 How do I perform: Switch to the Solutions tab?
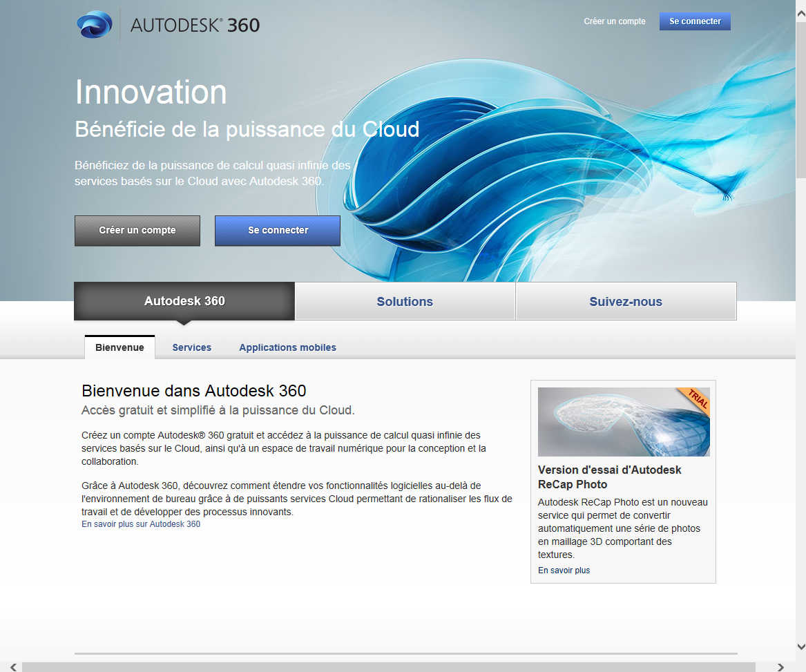pos(404,301)
